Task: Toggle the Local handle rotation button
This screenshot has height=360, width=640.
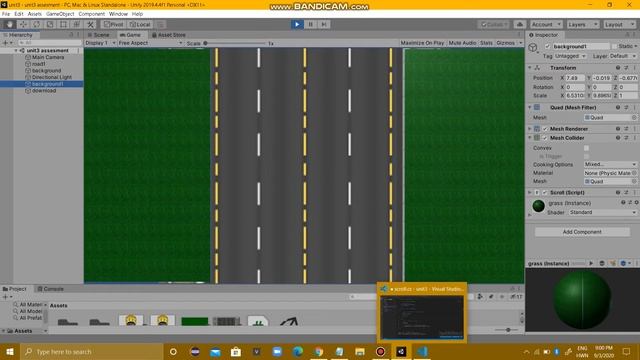Action: pyautogui.click(x=140, y=24)
